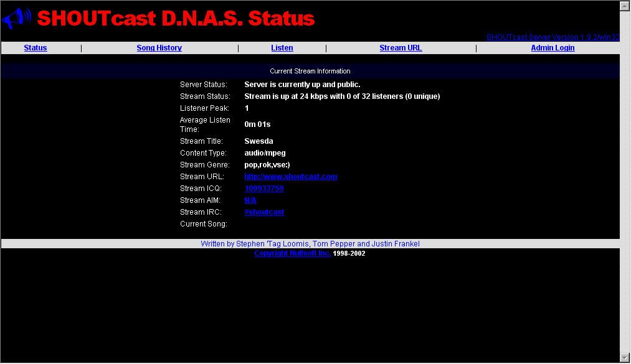Open the http://www.shoutcast.com stream link
The width and height of the screenshot is (631, 364).
point(291,177)
